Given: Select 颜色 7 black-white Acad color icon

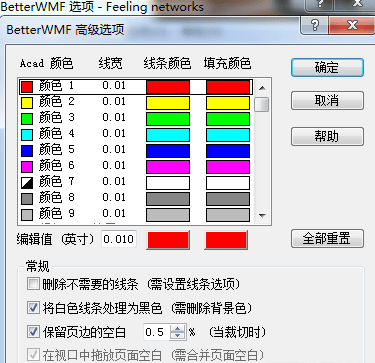Looking at the screenshot, I should click(x=27, y=183).
